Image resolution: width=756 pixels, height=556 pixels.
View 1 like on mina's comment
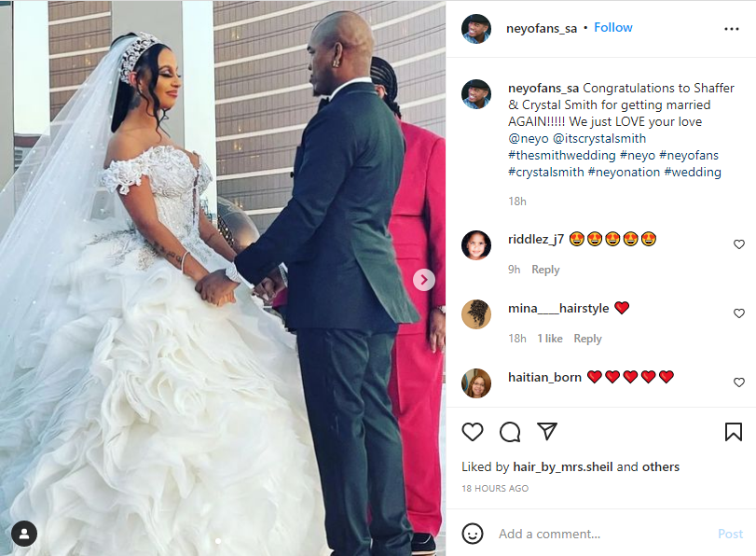tap(550, 339)
